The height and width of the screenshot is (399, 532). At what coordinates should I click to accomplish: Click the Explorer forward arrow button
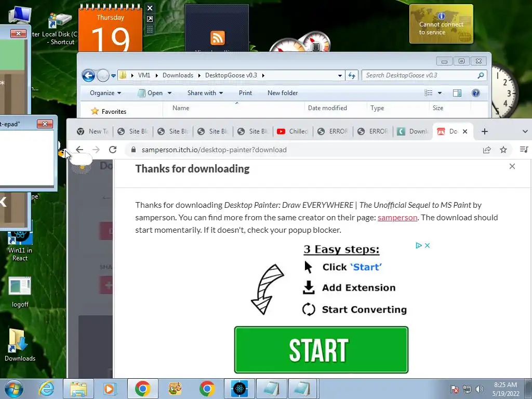coord(103,75)
